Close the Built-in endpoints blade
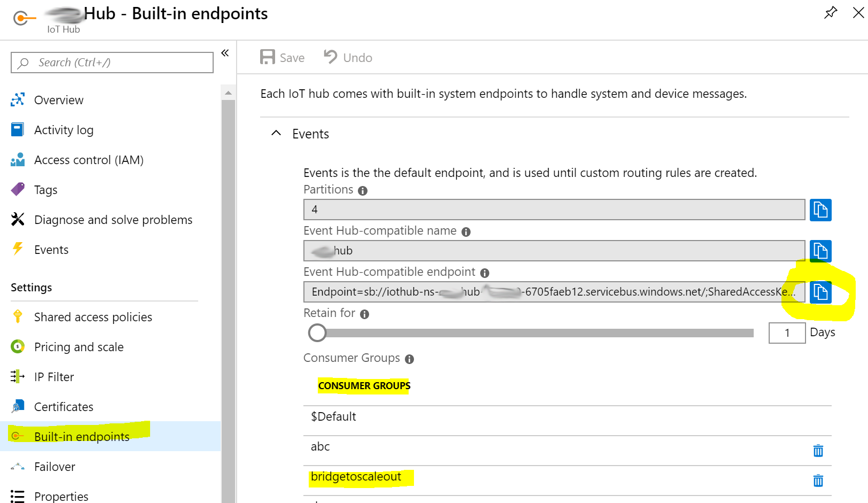This screenshot has height=503, width=868. click(x=858, y=12)
